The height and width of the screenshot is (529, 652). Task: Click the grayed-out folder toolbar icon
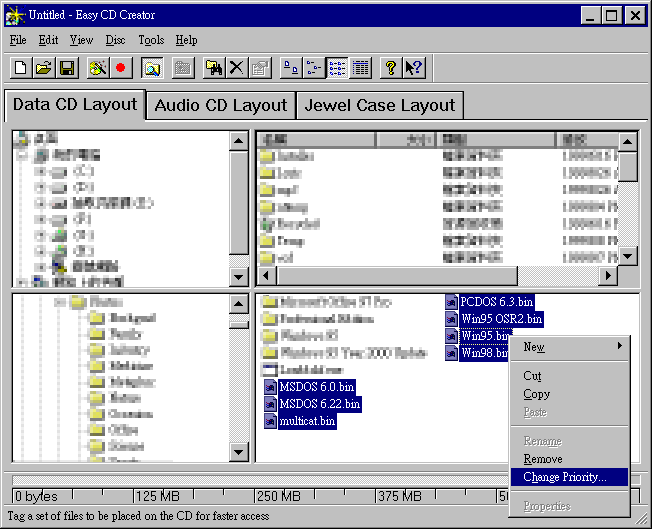pyautogui.click(x=183, y=67)
